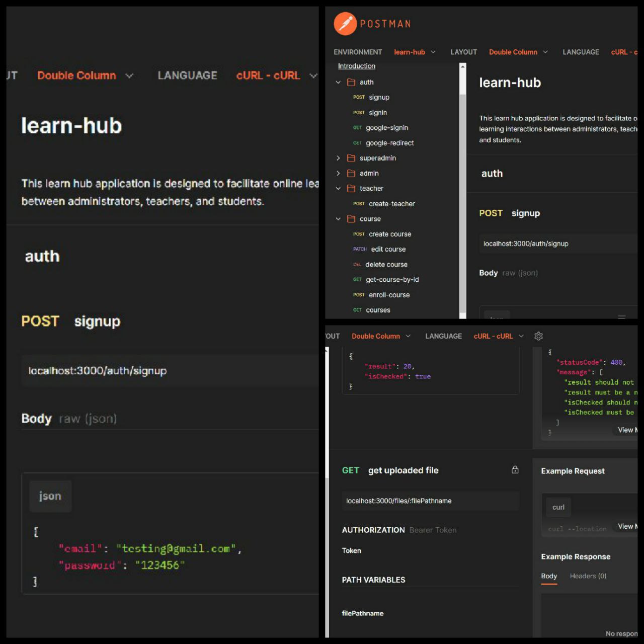Select the GET get-course-by-id request
Viewport: 644px width, 644px height.
pyautogui.click(x=386, y=280)
